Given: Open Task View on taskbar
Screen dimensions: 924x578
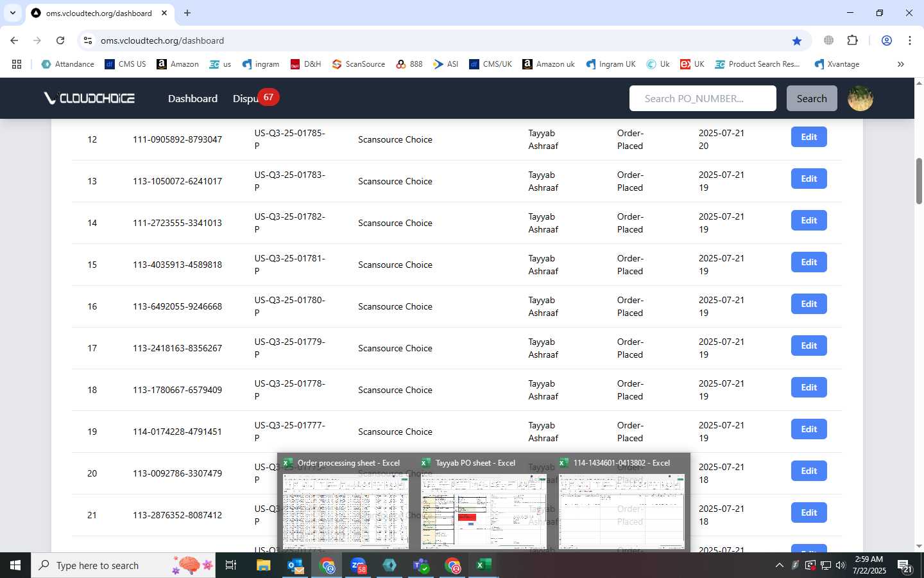Looking at the screenshot, I should point(231,565).
